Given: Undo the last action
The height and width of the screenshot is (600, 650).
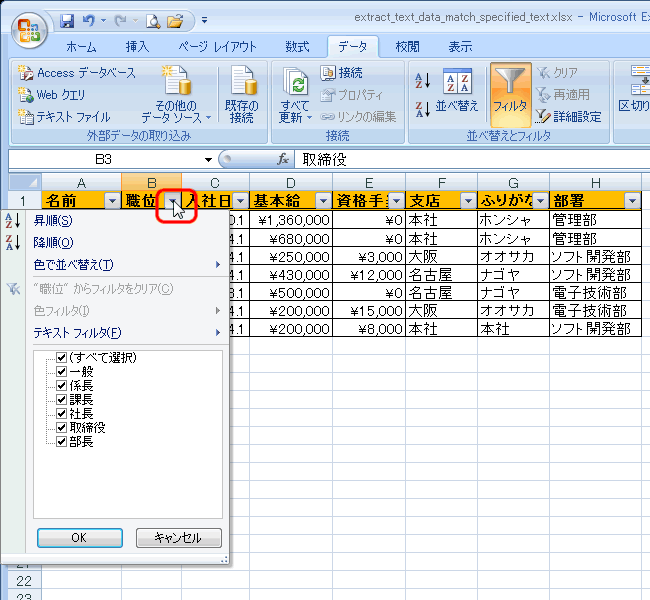Looking at the screenshot, I should (x=88, y=21).
